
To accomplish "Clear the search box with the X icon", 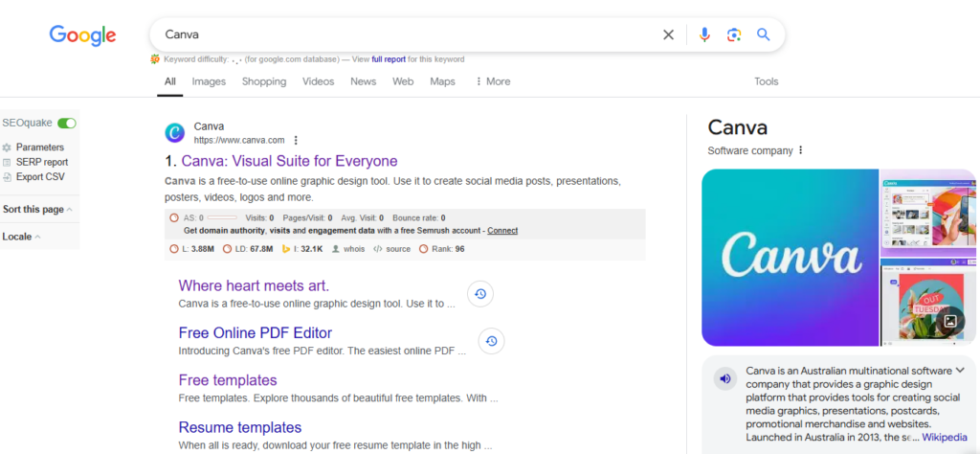I will [668, 35].
